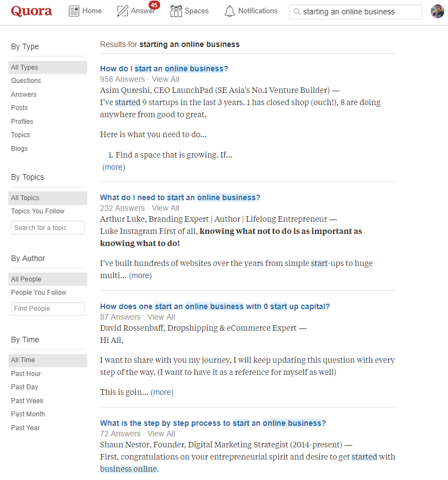Filter results to Past Week

(x=27, y=401)
